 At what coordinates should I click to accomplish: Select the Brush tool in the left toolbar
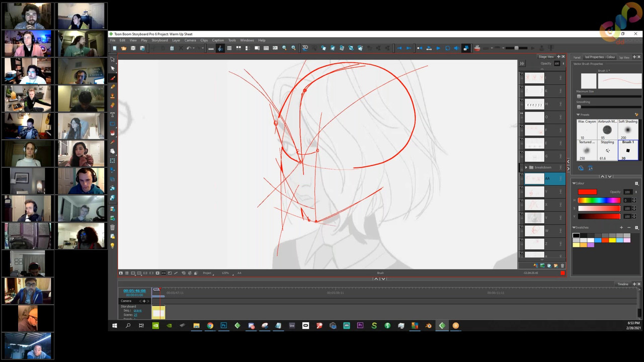(113, 78)
